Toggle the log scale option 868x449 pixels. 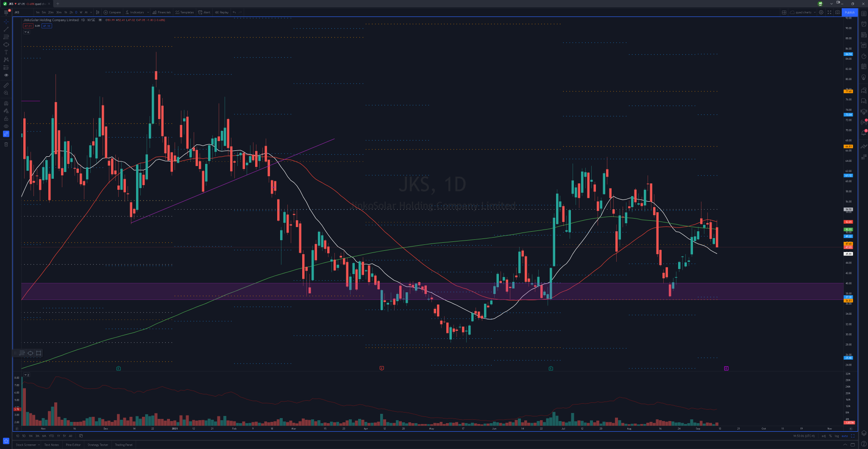(x=837, y=436)
